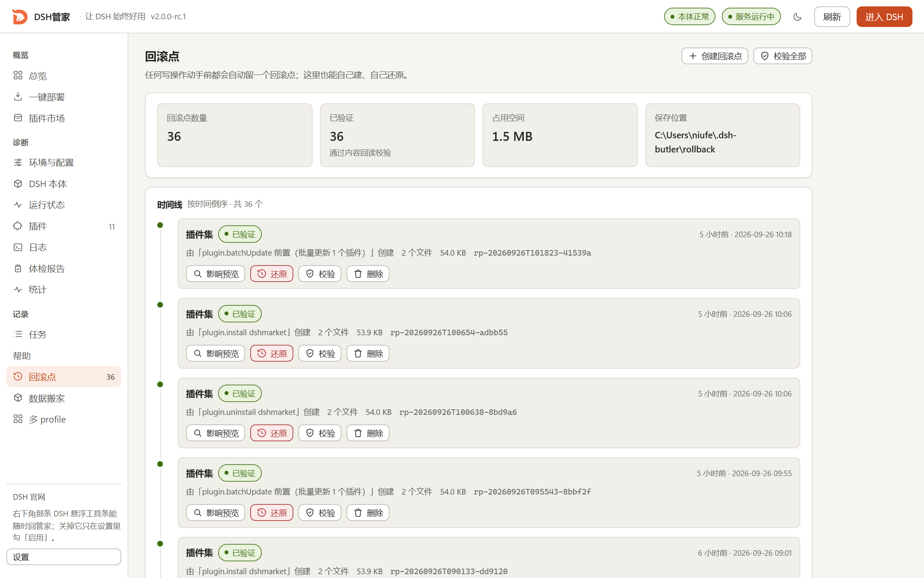Click the 占用空间 1.5 MB value
Screen dimensions: 924x578
tap(512, 136)
